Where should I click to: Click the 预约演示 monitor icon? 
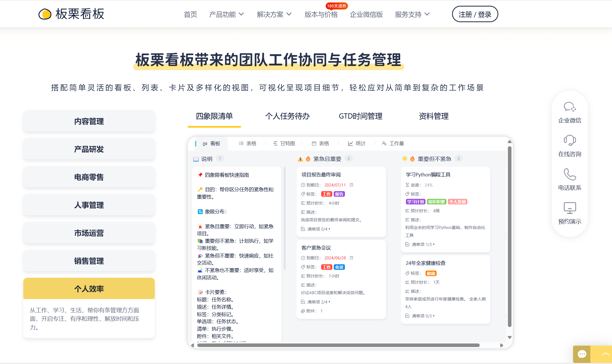(570, 208)
